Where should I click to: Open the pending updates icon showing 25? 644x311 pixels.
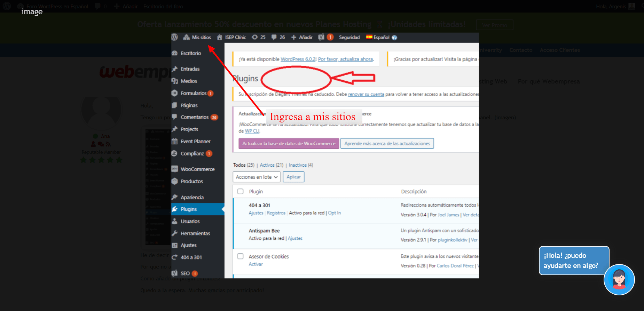[x=255, y=37]
